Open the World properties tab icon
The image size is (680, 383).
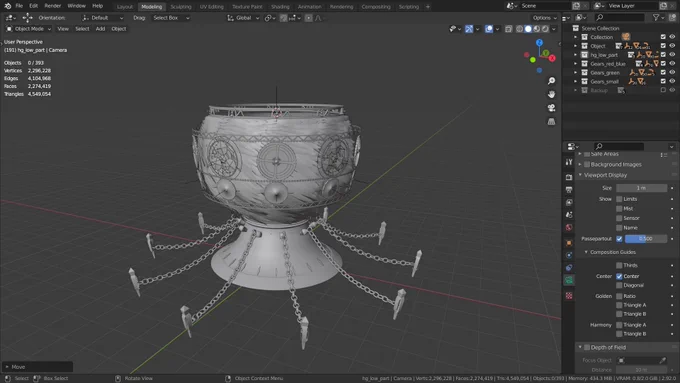pyautogui.click(x=569, y=228)
